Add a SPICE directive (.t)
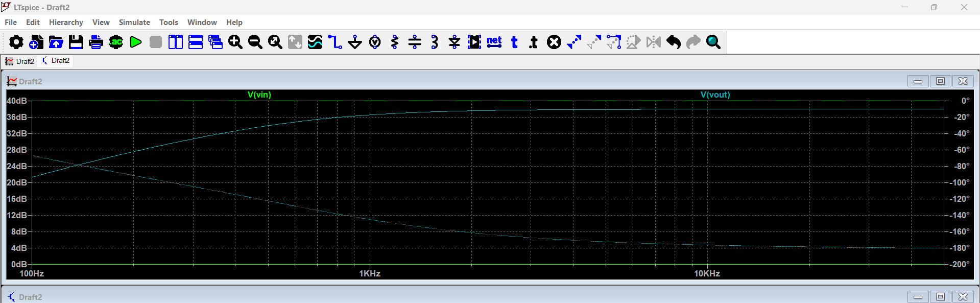This screenshot has height=303, width=980. pos(534,42)
